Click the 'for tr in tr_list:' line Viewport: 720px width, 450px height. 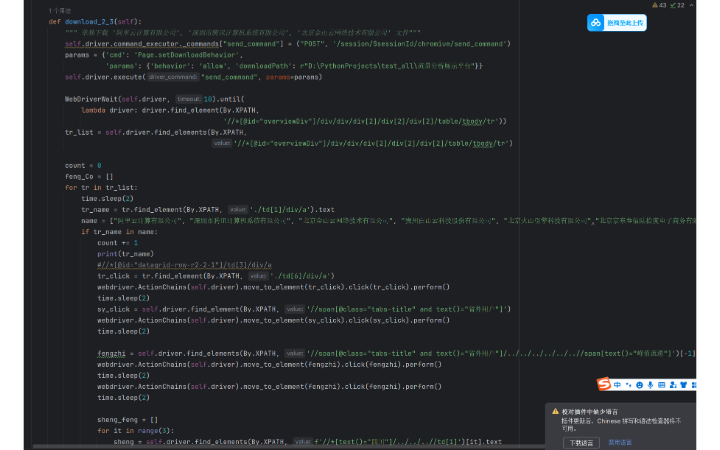[101, 187]
